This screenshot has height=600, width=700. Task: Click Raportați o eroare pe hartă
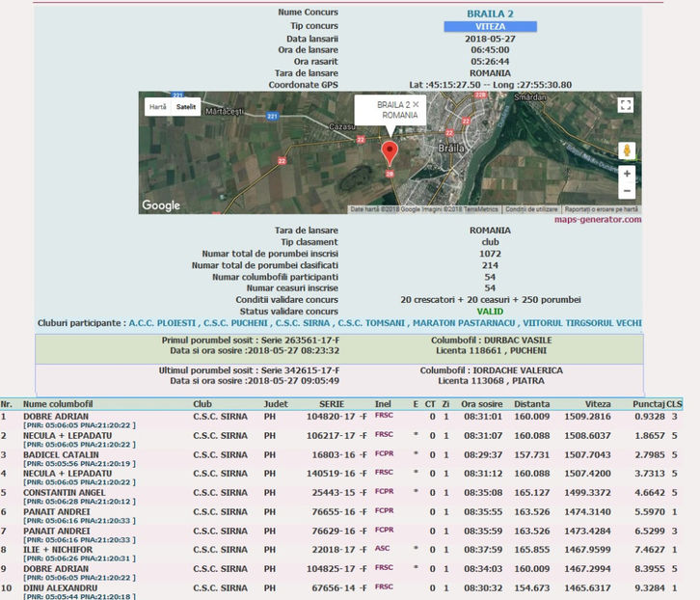pos(600,209)
